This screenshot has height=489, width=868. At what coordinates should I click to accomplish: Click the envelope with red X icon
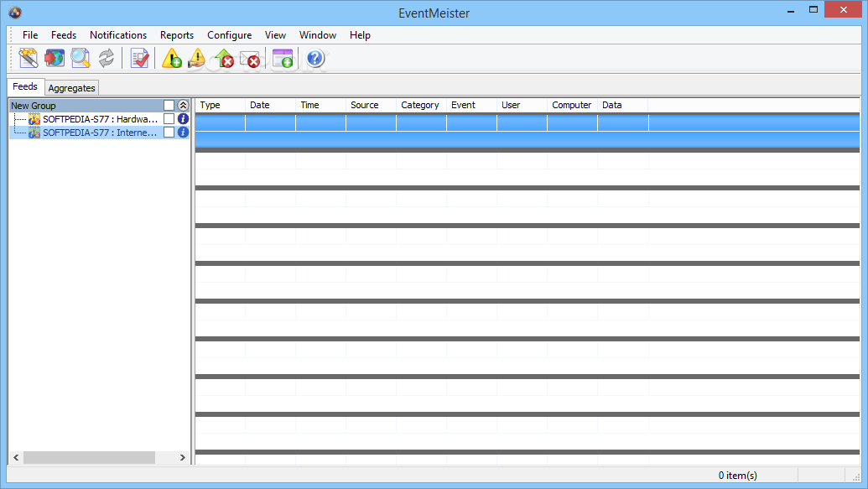click(250, 59)
